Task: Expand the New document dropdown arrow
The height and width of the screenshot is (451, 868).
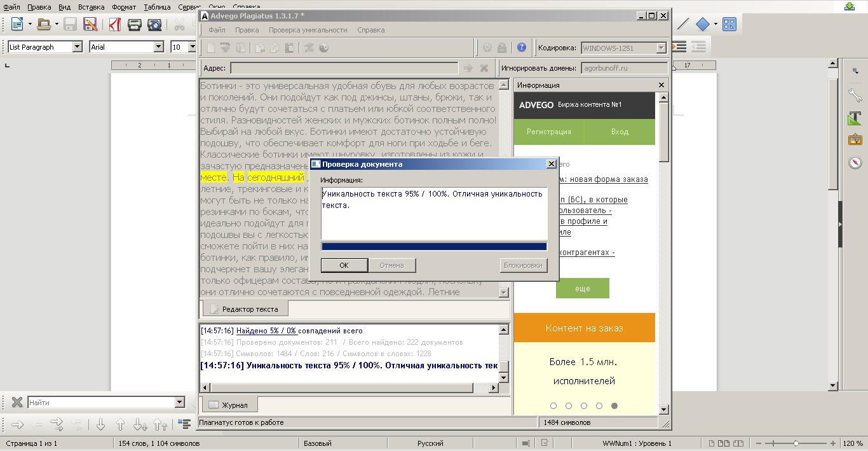Action: [x=29, y=25]
